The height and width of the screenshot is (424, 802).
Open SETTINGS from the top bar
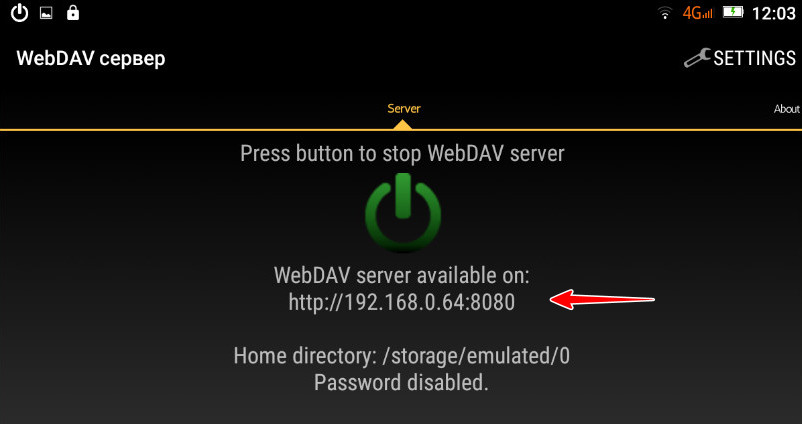[740, 58]
